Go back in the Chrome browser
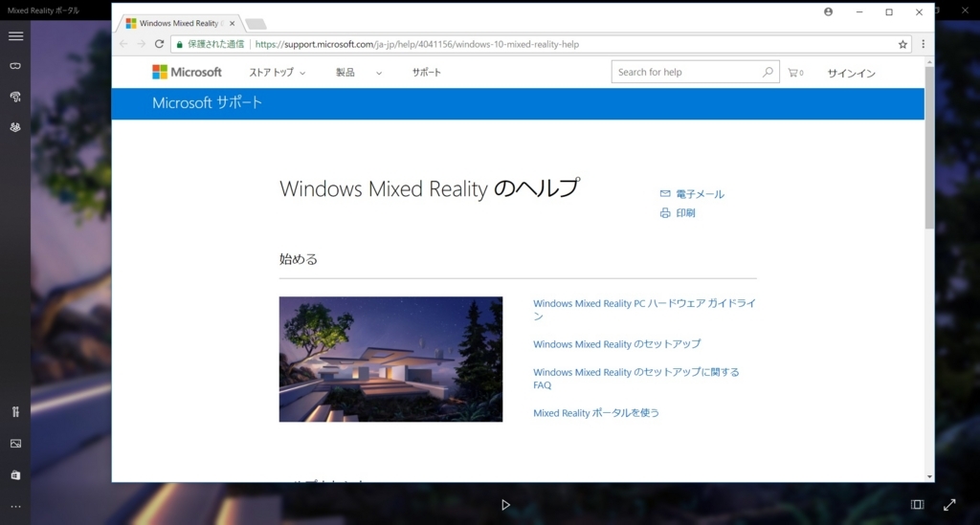This screenshot has height=525, width=980. pyautogui.click(x=123, y=44)
